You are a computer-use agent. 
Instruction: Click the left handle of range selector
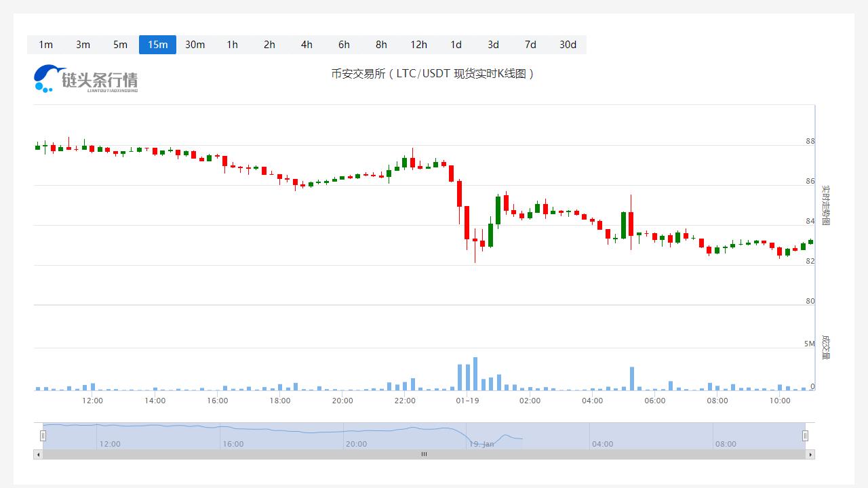43,435
